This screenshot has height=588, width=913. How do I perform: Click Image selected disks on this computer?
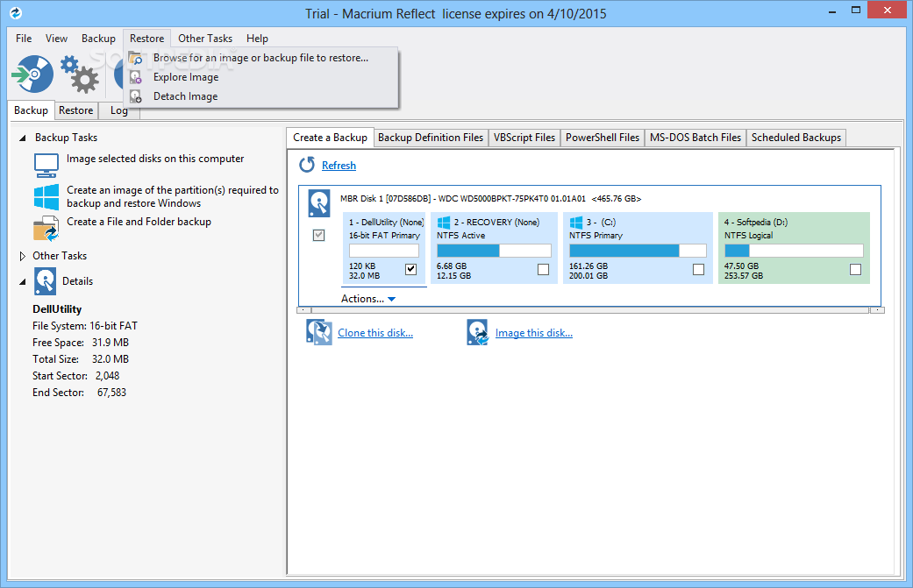pos(155,159)
